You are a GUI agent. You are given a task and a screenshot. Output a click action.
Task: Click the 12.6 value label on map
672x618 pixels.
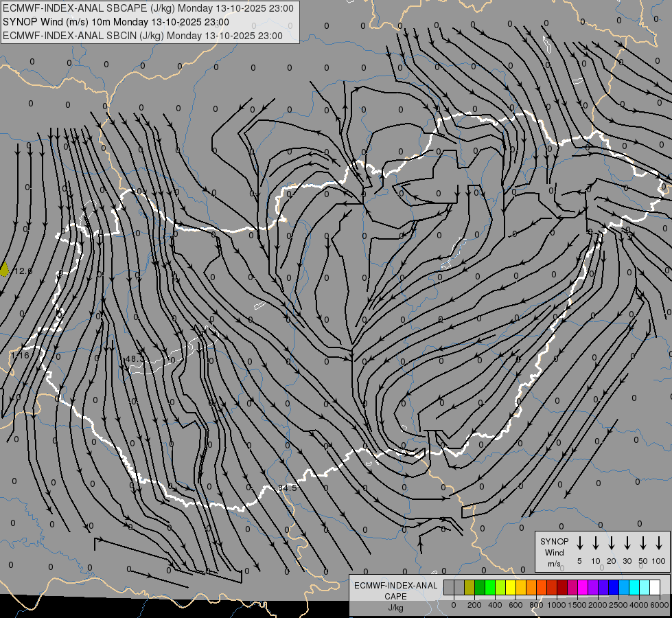tap(23, 271)
